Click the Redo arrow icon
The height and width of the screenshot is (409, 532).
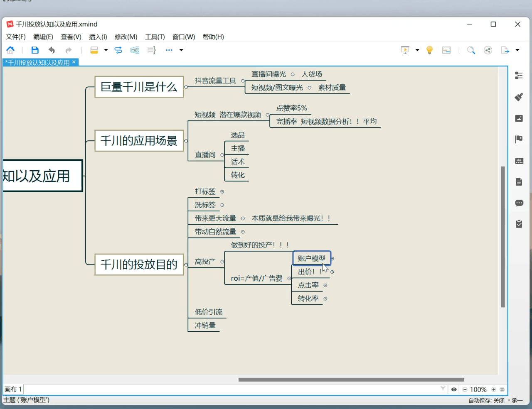tap(69, 50)
